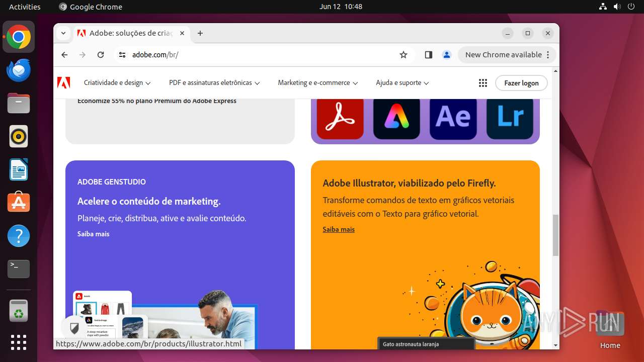This screenshot has height=362, width=644.
Task: Open the Chrome three-dot menu
Action: (548, 55)
